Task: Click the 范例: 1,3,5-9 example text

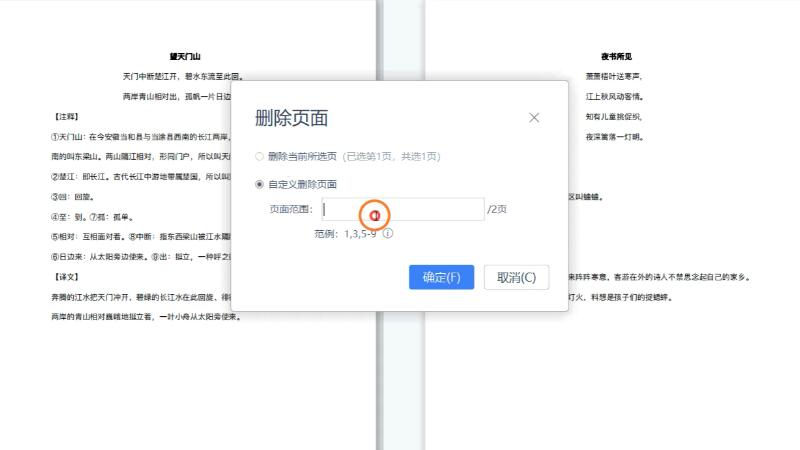Action: (x=345, y=233)
